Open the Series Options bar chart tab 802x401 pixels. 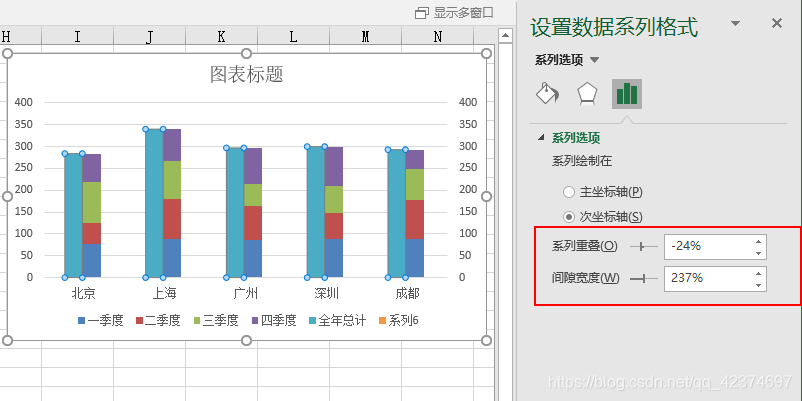pos(627,94)
